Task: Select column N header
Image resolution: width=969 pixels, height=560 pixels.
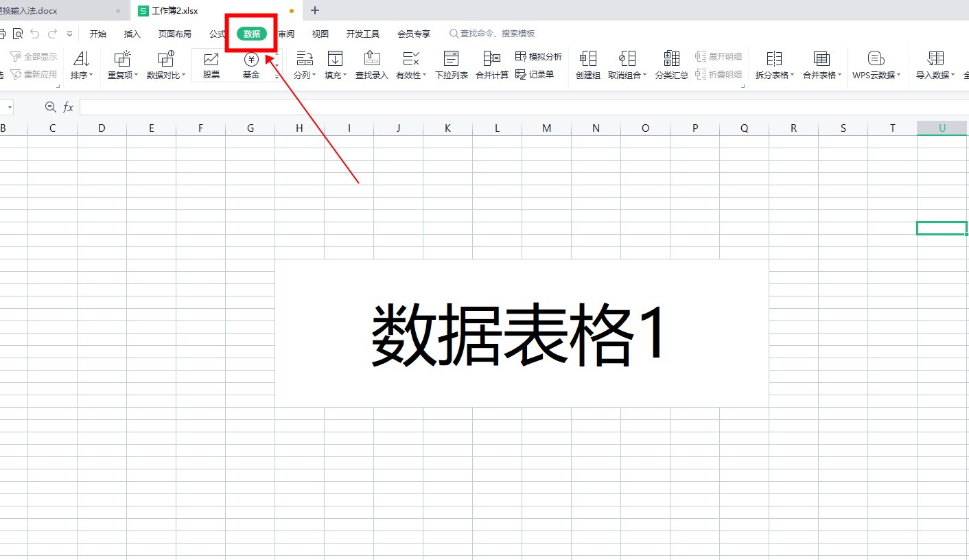Action: (596, 128)
